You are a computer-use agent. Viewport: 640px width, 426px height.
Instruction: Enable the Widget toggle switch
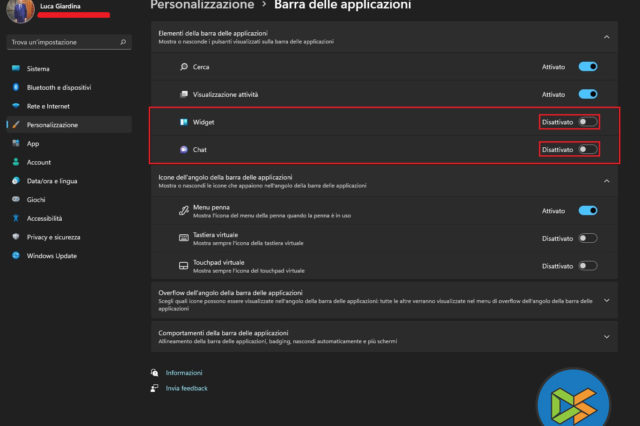[x=588, y=122]
